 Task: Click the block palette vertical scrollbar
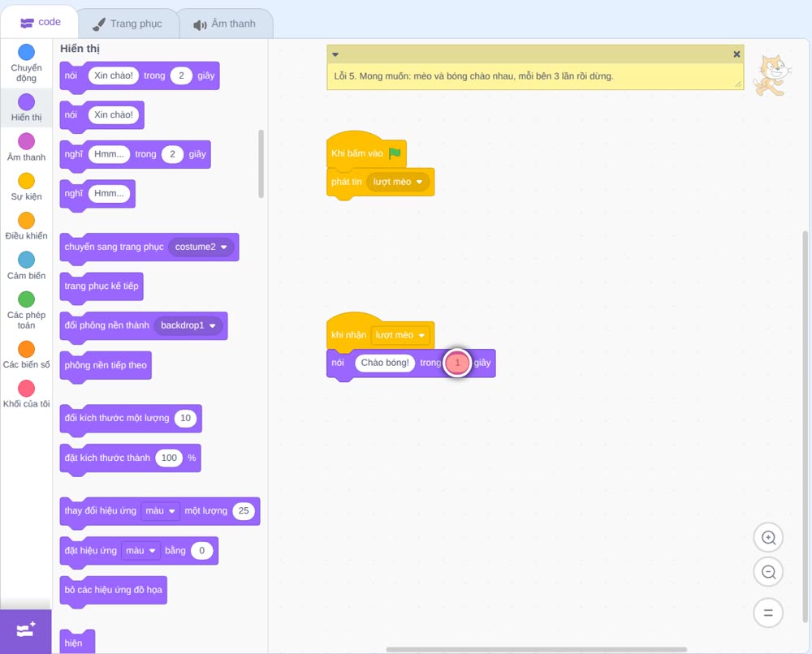261,164
